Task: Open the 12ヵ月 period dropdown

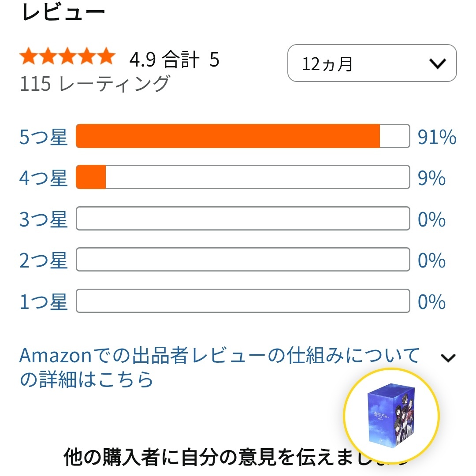Action: click(372, 63)
